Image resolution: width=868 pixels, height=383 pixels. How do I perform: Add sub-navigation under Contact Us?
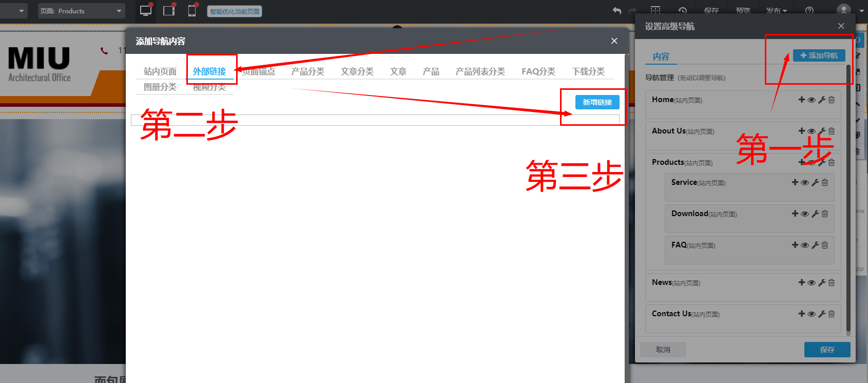[802, 314]
